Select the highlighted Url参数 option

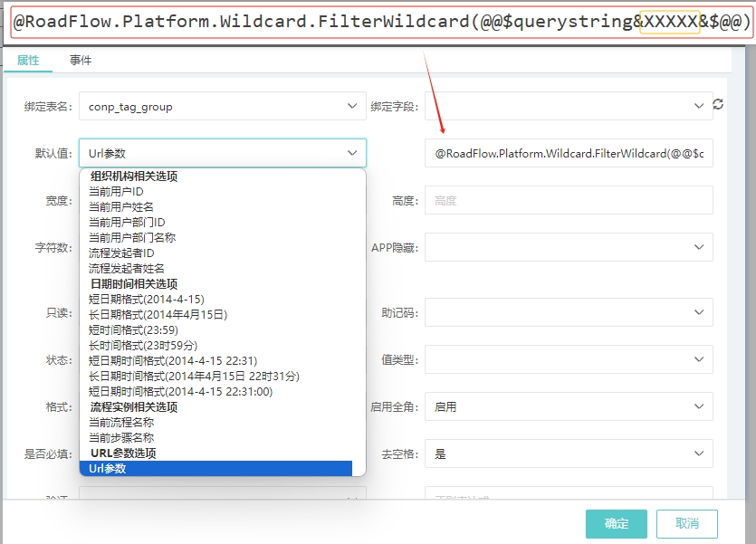[x=215, y=468]
